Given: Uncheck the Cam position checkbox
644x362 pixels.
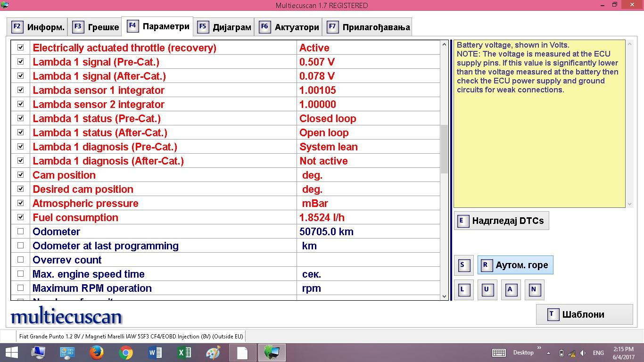Looking at the screenshot, I should click(20, 175).
